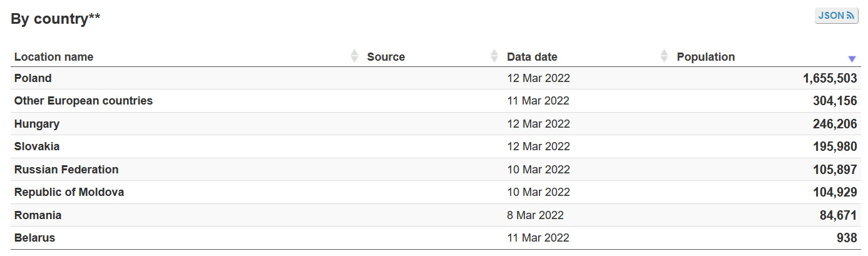Select the Slovakia location name

pyautogui.click(x=37, y=146)
